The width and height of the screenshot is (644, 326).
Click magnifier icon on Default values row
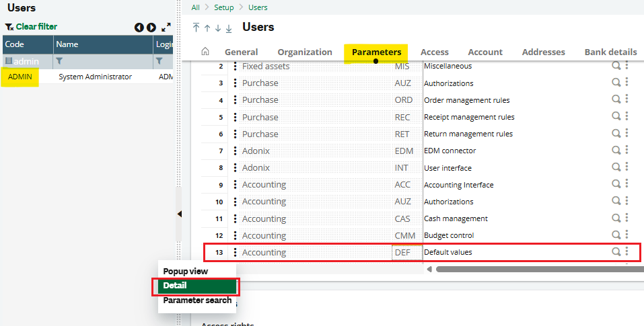(x=616, y=252)
